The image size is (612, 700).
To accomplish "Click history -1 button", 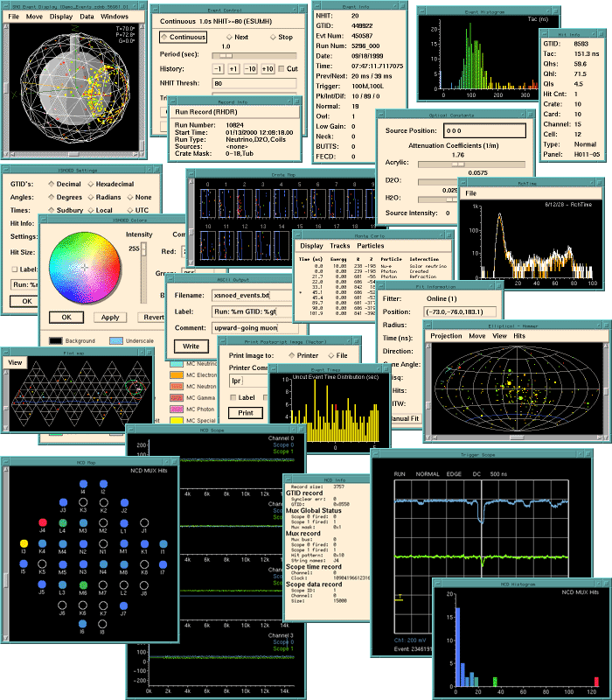I will (x=218, y=69).
